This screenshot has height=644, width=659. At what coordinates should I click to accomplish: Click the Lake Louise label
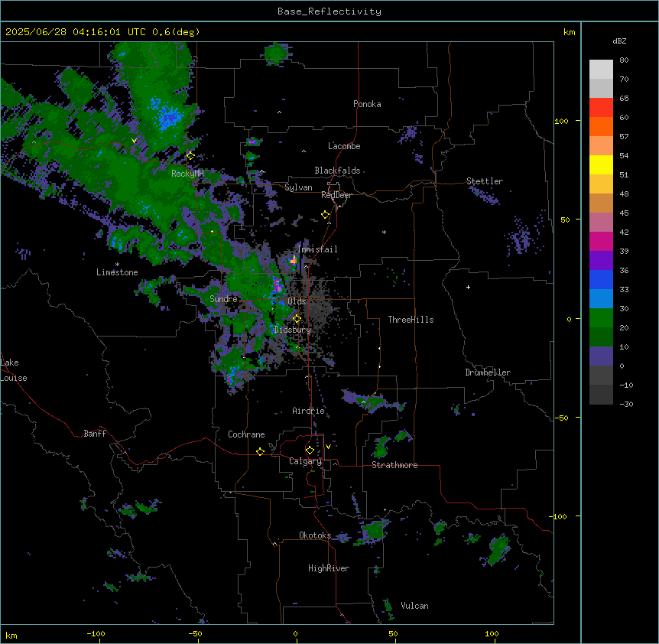click(14, 370)
